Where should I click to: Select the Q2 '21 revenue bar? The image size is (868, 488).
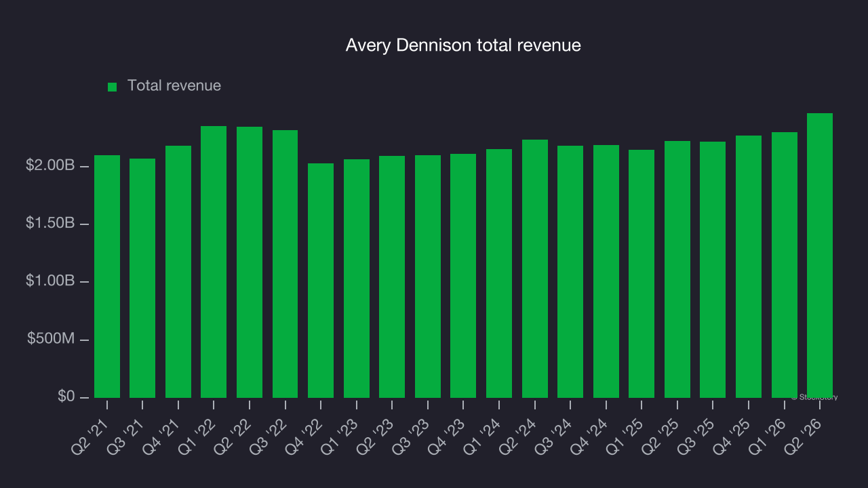[x=107, y=277]
